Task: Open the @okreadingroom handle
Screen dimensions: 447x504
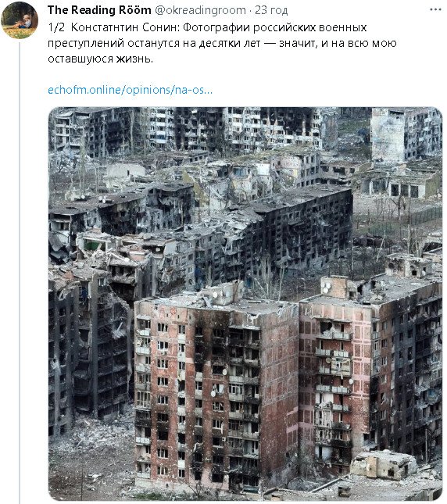Action: pos(200,10)
